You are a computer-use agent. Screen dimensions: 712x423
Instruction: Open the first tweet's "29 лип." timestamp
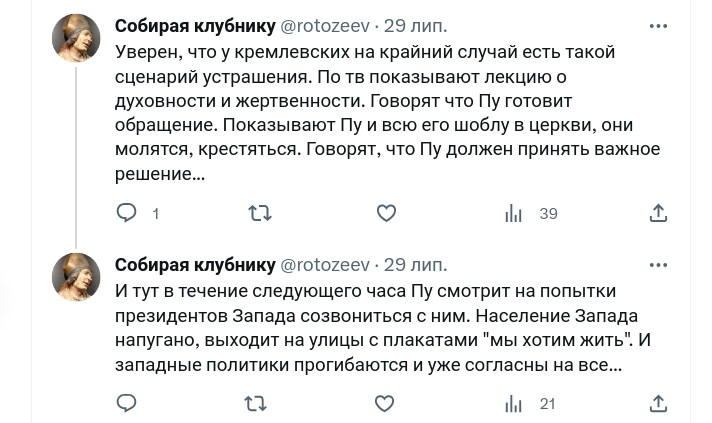(x=416, y=25)
